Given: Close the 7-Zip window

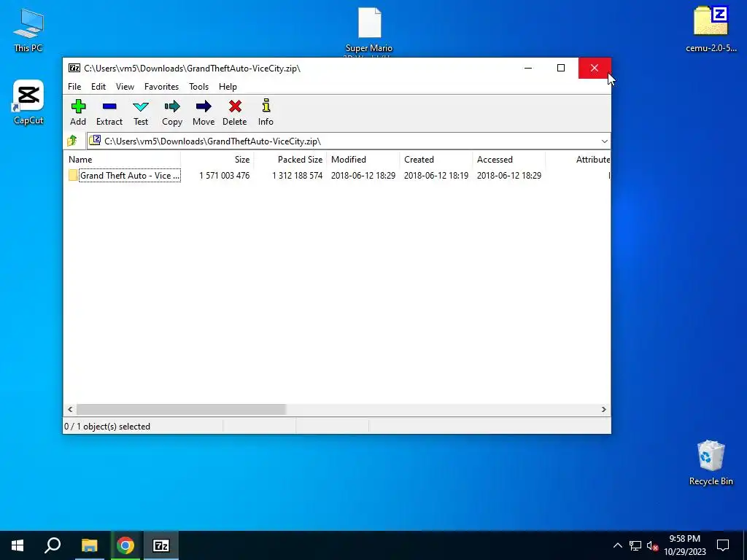Looking at the screenshot, I should pos(594,68).
